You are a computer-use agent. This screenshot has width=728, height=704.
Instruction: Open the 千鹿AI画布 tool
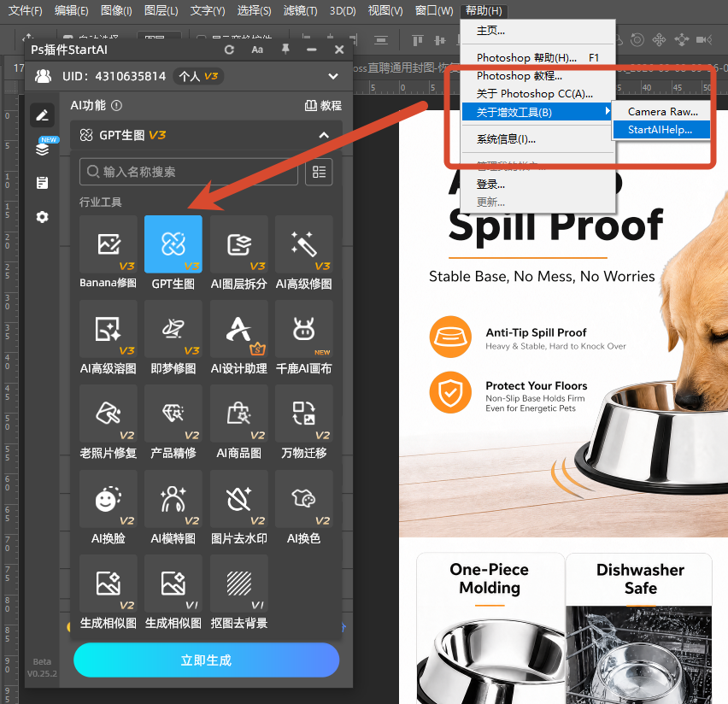point(303,329)
